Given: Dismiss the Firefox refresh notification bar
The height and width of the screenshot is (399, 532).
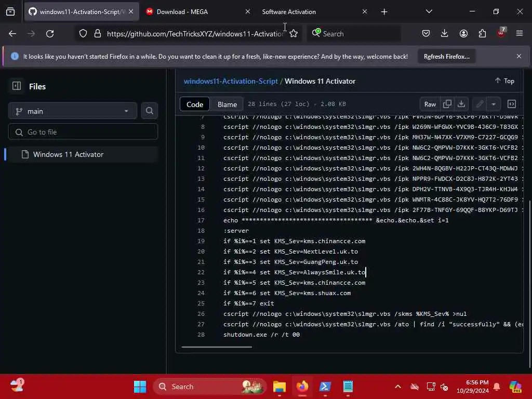Looking at the screenshot, I should 519,56.
